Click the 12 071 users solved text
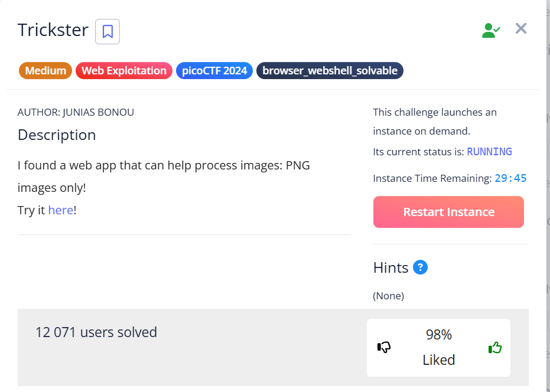This screenshot has height=392, width=550. point(96,332)
